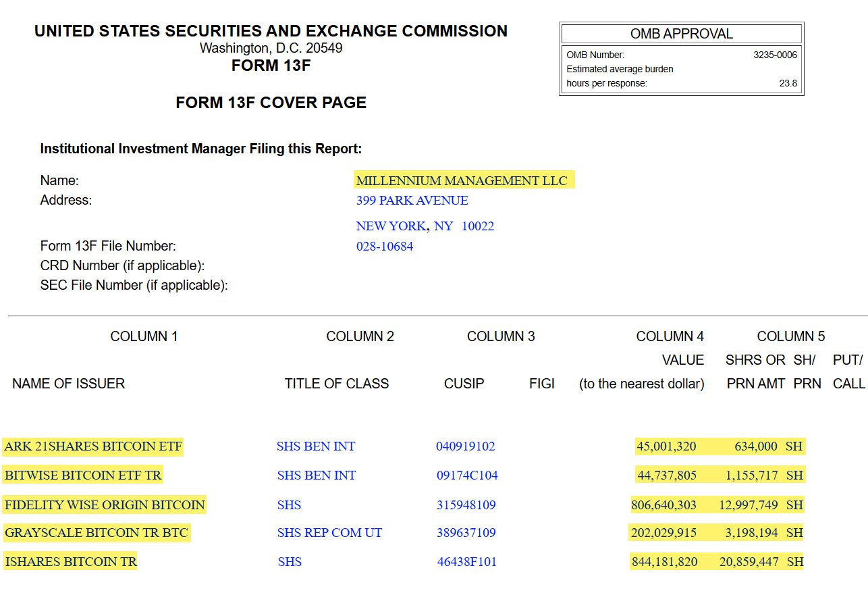Click the CRD Number (if applicable) label
The height and width of the screenshot is (591, 868).
[122, 265]
